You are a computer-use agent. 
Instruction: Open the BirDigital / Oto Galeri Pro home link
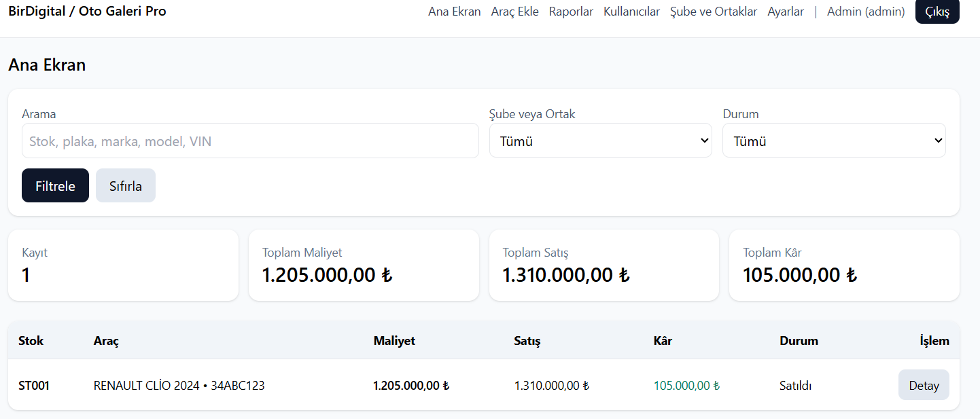(x=87, y=12)
